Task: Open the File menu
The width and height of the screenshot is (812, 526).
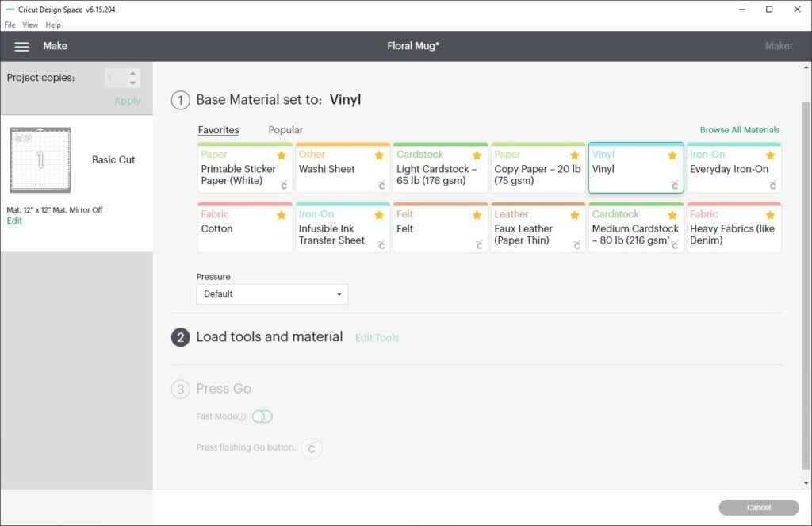Action: (x=10, y=25)
